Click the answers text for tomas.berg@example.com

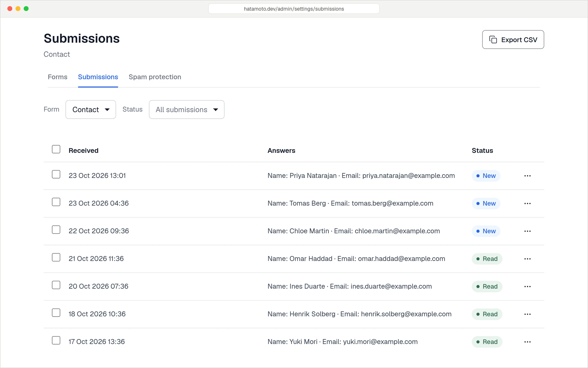[350, 203]
